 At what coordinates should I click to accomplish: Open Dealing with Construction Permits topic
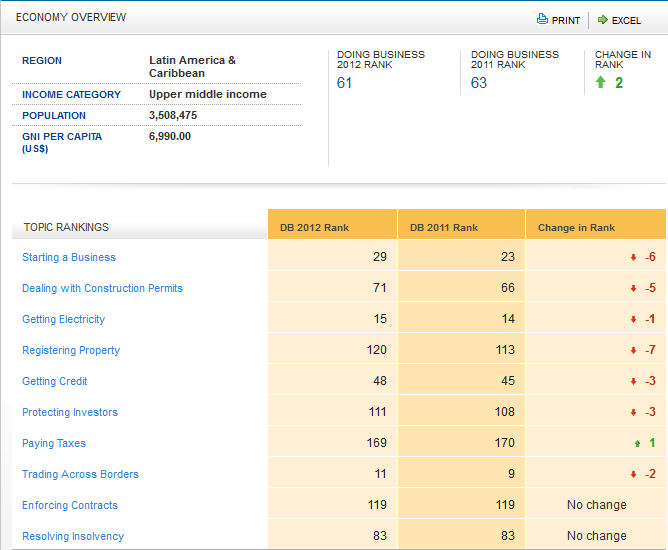pos(102,288)
